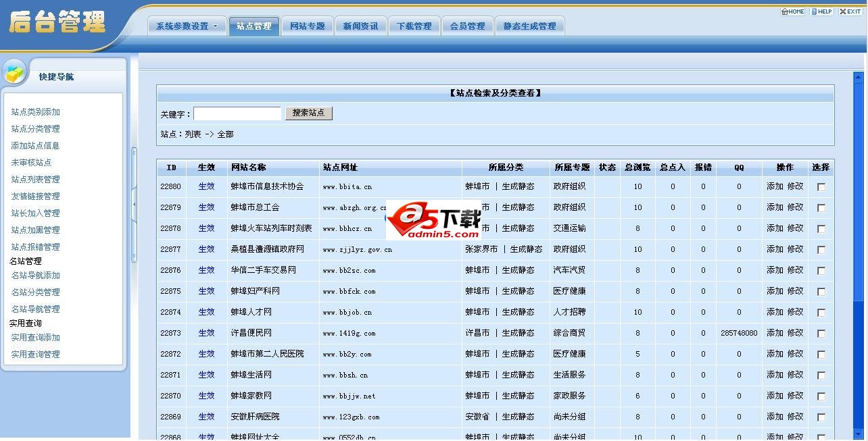868x441 pixels.
Task: Collapse the left sidebar using the splitter handle
Action: [x=134, y=203]
